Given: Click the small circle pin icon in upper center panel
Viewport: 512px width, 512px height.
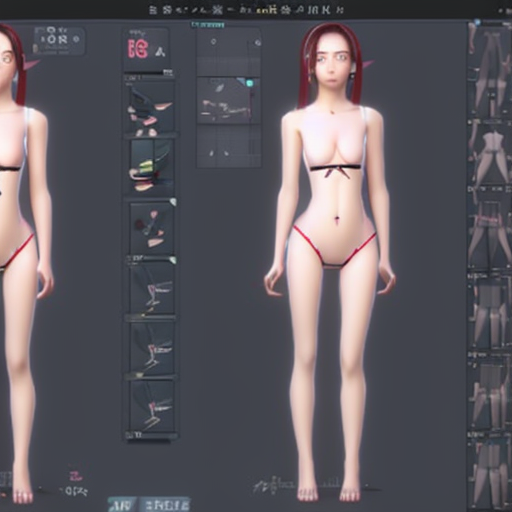Looking at the screenshot, I should click(214, 41).
